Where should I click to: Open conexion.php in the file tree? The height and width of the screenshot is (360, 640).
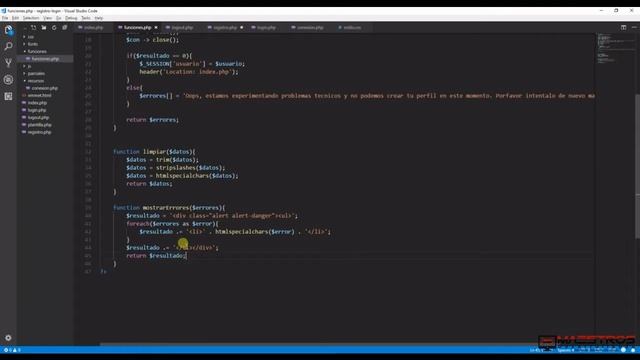pyautogui.click(x=44, y=88)
